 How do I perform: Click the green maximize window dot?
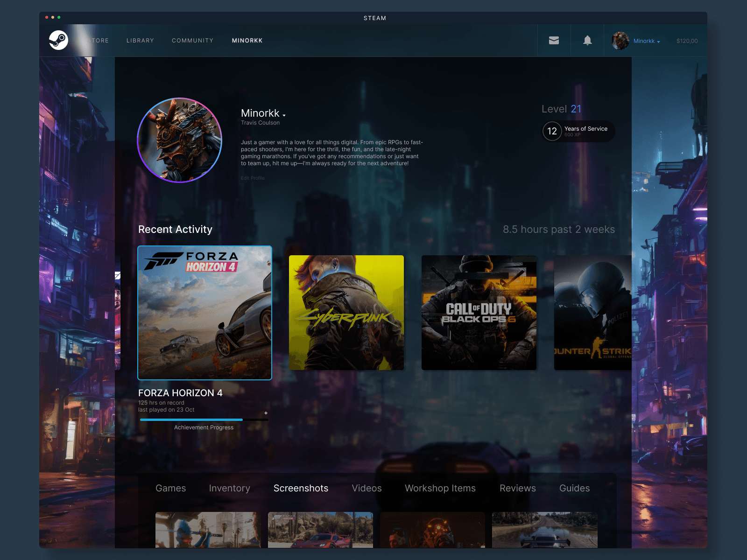(59, 17)
